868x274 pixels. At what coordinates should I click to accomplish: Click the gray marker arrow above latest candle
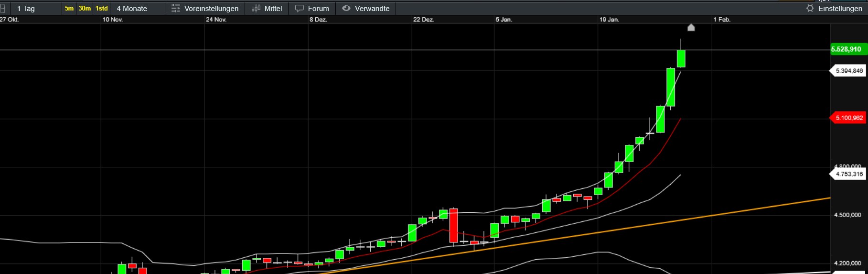coord(691,27)
